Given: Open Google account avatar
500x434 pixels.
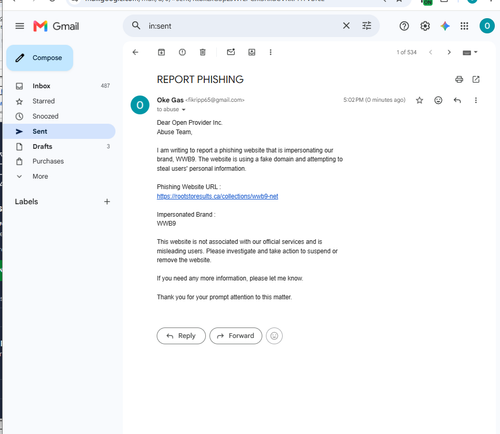Looking at the screenshot, I should pyautogui.click(x=487, y=26).
